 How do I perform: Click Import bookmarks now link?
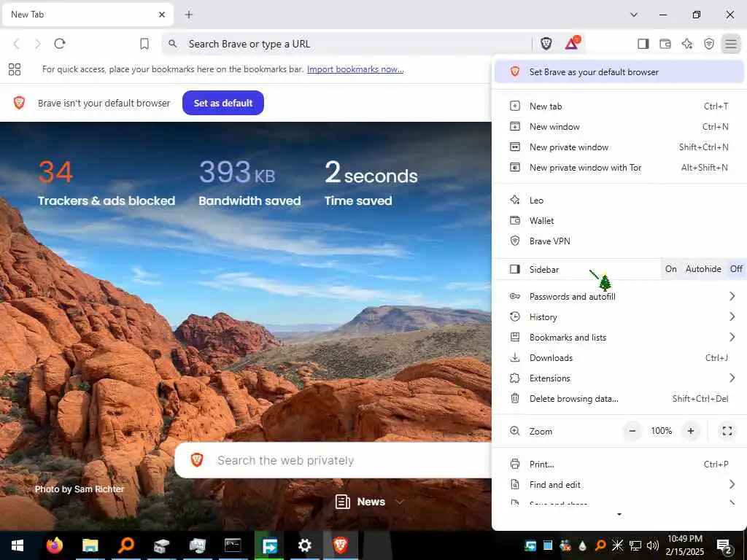pyautogui.click(x=355, y=69)
